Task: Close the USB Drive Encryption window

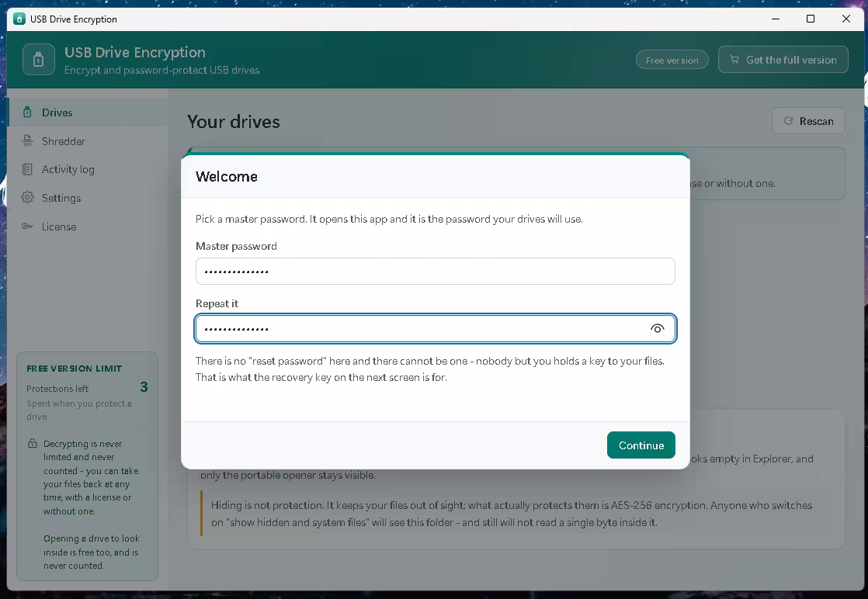Action: tap(845, 19)
